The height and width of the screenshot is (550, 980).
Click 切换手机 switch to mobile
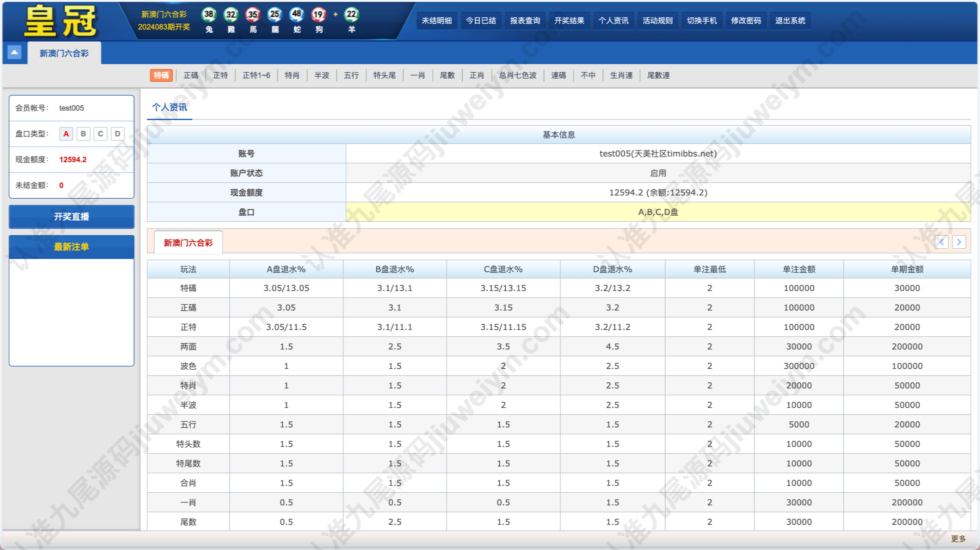click(x=701, y=20)
